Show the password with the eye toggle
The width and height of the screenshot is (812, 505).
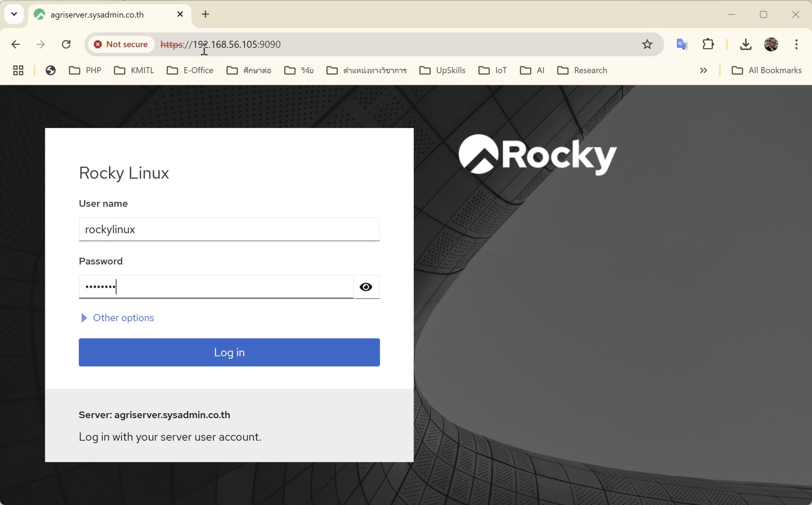click(366, 287)
